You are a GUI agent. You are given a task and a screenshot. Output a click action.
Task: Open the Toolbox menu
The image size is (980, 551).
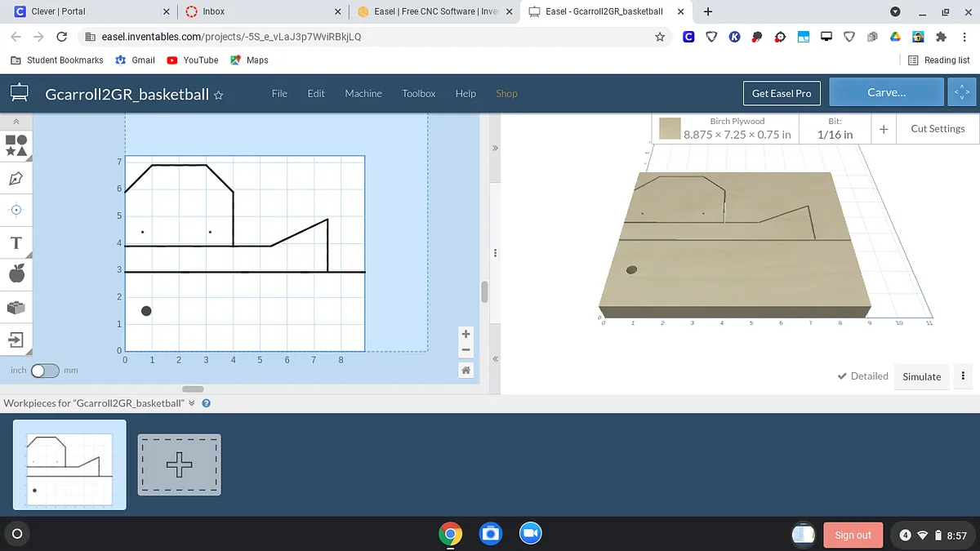[418, 93]
